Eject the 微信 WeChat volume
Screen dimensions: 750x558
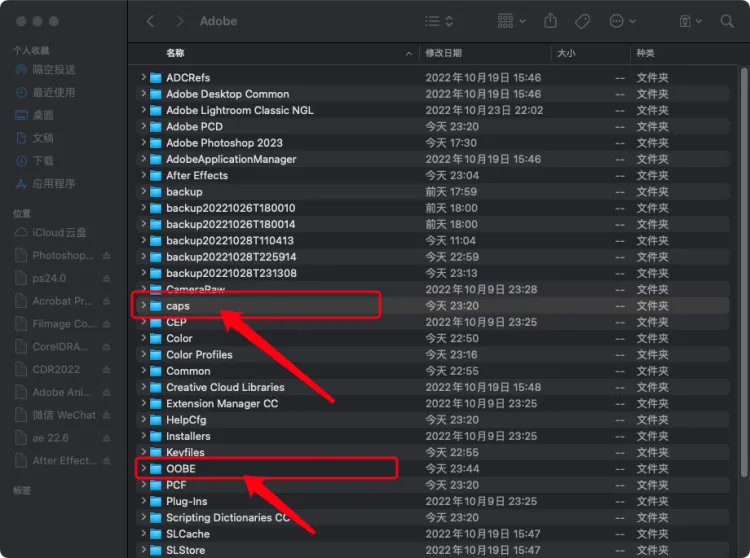tap(106, 415)
